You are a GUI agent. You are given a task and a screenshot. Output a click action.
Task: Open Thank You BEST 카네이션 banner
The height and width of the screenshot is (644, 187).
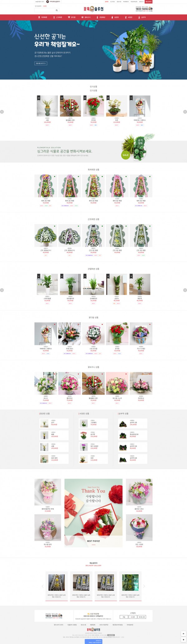pyautogui.click(x=93, y=512)
